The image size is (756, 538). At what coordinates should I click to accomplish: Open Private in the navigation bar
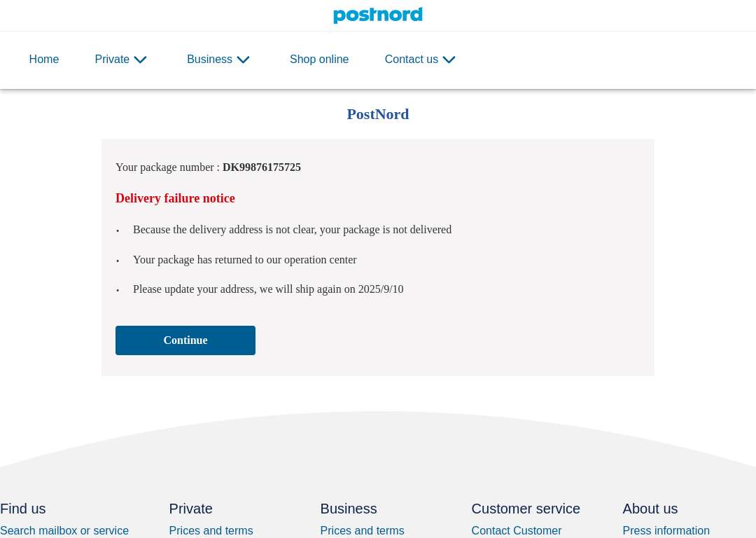point(112,60)
